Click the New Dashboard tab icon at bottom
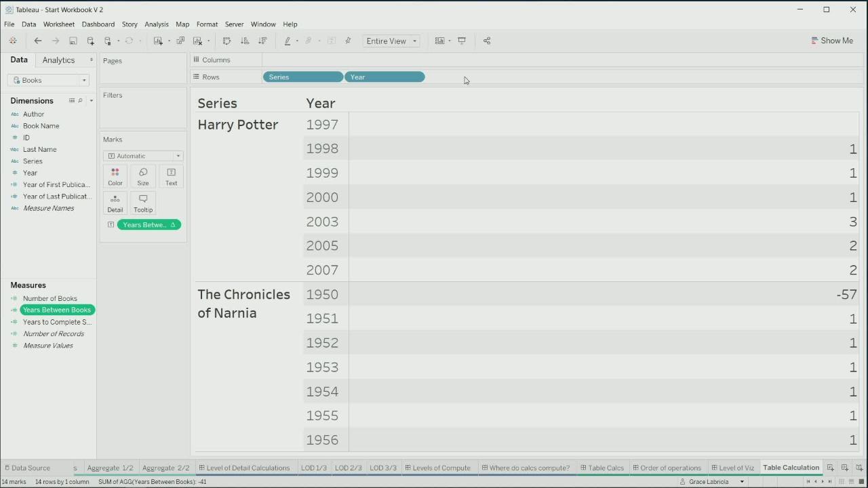 [844, 468]
